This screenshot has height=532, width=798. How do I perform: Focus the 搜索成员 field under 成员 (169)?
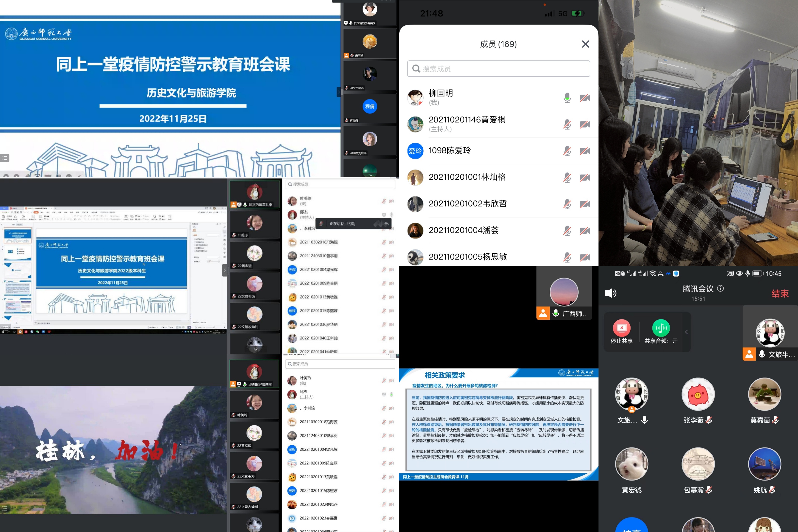pyautogui.click(x=499, y=69)
